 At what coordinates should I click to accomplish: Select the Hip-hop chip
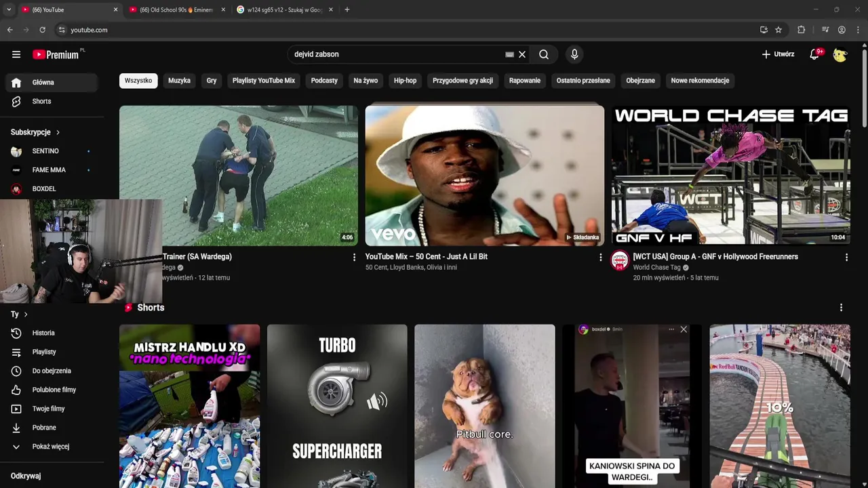coord(405,81)
